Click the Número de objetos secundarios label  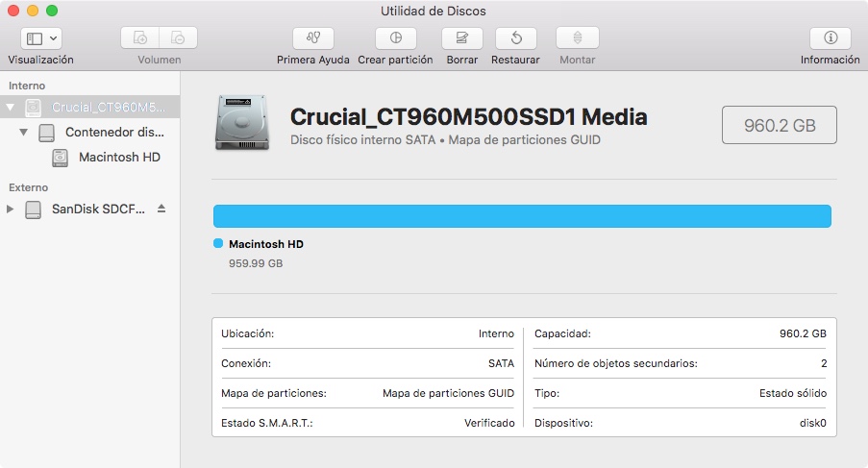coord(616,363)
